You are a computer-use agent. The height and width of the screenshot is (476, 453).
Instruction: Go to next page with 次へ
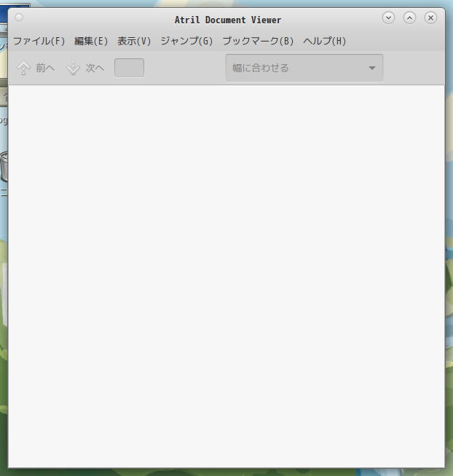[85, 68]
